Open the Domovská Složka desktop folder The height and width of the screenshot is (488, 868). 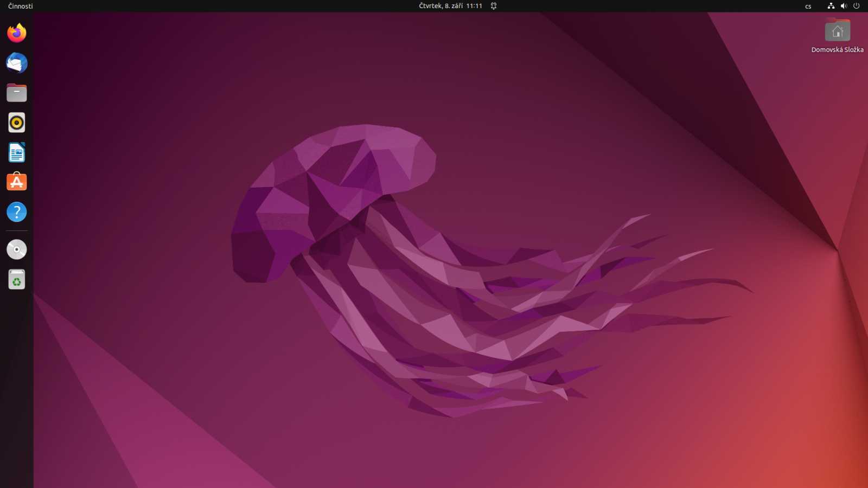coord(837,36)
